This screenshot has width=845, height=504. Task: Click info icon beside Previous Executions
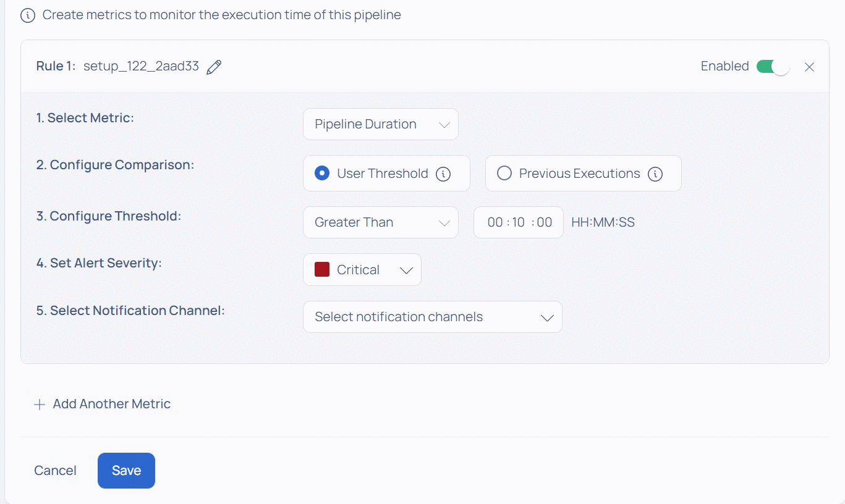(x=655, y=174)
